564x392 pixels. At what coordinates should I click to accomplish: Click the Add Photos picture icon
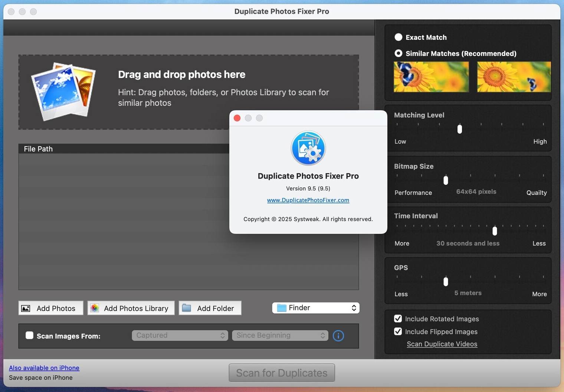pos(26,308)
